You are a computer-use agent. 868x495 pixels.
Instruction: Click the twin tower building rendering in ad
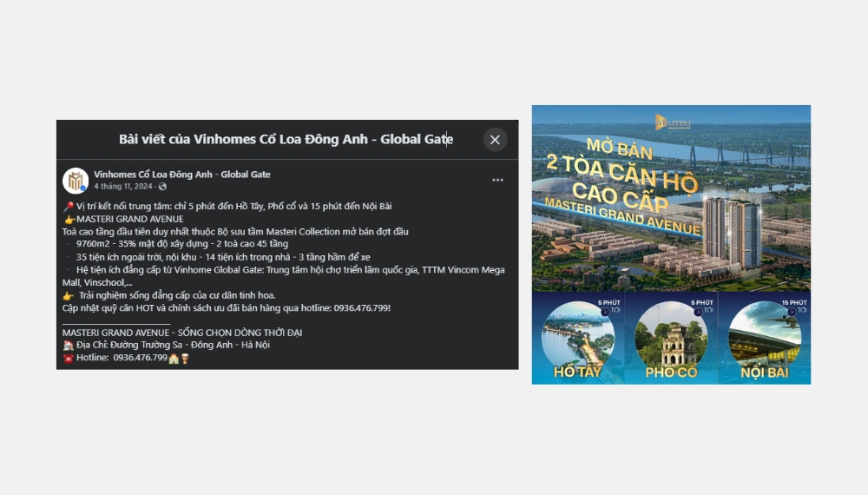(732, 233)
